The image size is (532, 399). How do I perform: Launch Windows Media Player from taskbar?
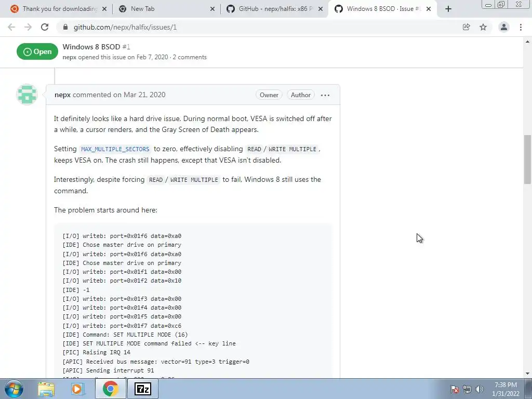coord(77,389)
